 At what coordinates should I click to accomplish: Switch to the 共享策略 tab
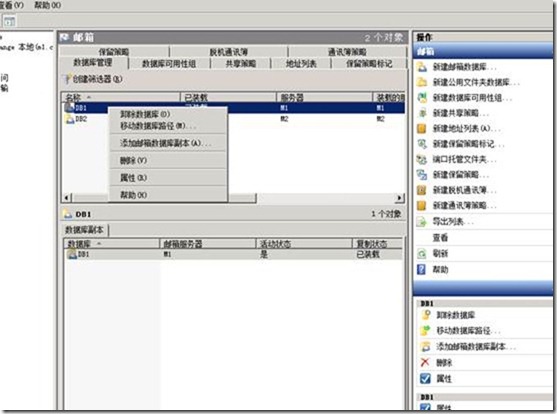pos(240,64)
